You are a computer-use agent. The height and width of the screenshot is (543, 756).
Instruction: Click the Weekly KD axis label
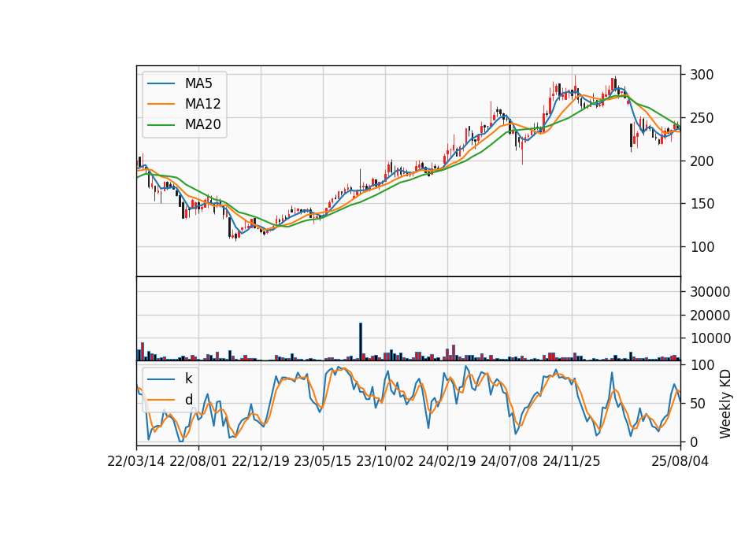(x=724, y=404)
